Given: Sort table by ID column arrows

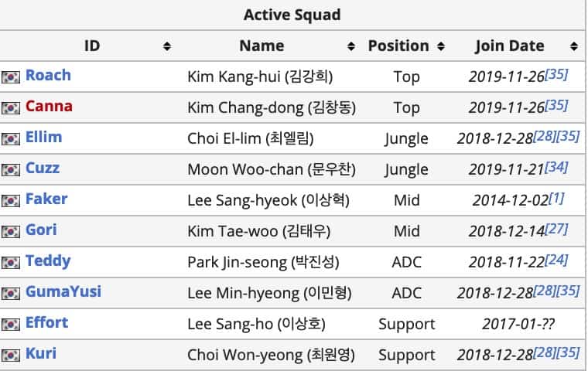Looking at the screenshot, I should tap(167, 46).
